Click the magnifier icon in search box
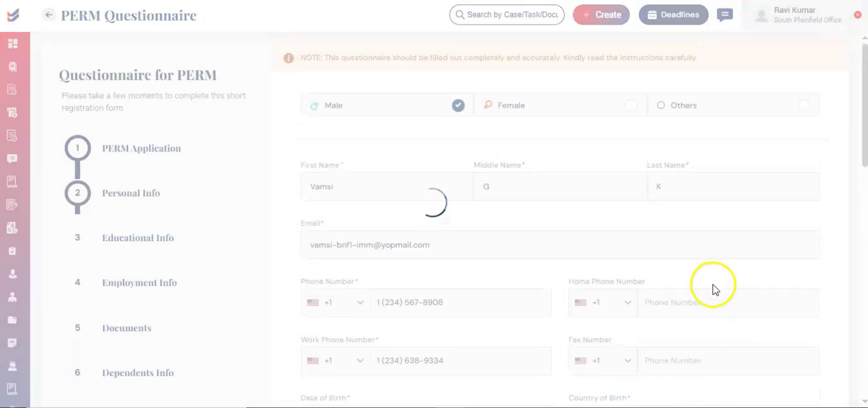Screen dimensions: 868x408 460,15
